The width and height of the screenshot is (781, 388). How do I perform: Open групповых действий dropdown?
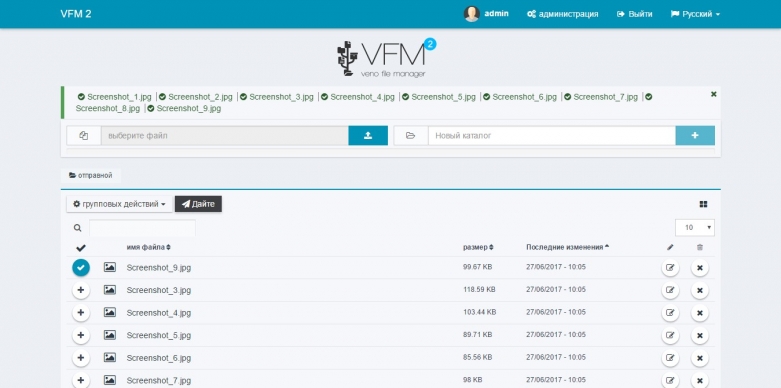(119, 204)
